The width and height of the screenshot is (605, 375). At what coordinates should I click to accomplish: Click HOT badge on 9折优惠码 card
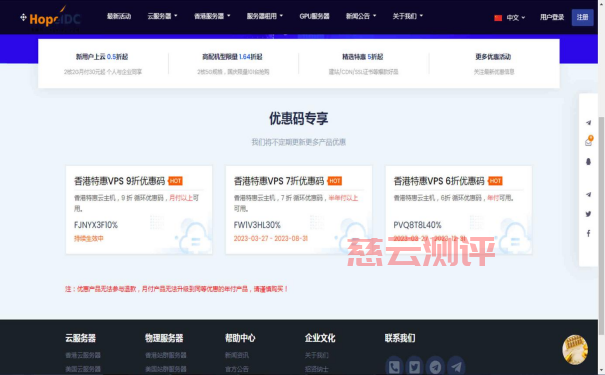(176, 181)
